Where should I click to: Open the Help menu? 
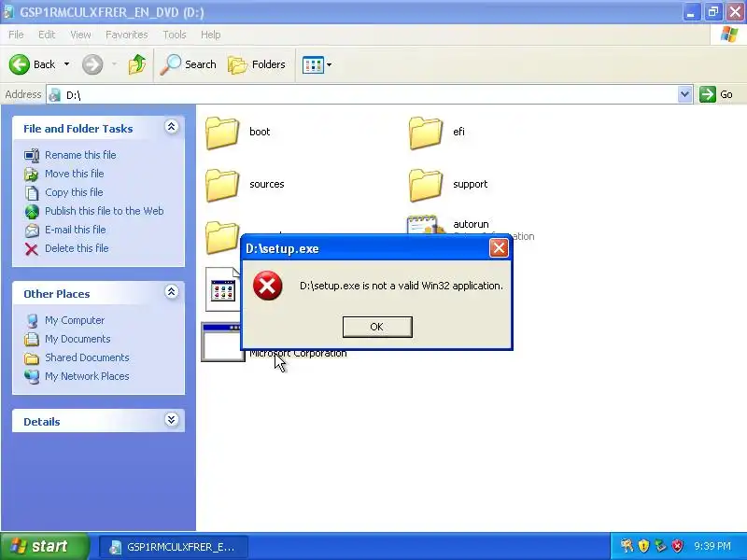210,35
